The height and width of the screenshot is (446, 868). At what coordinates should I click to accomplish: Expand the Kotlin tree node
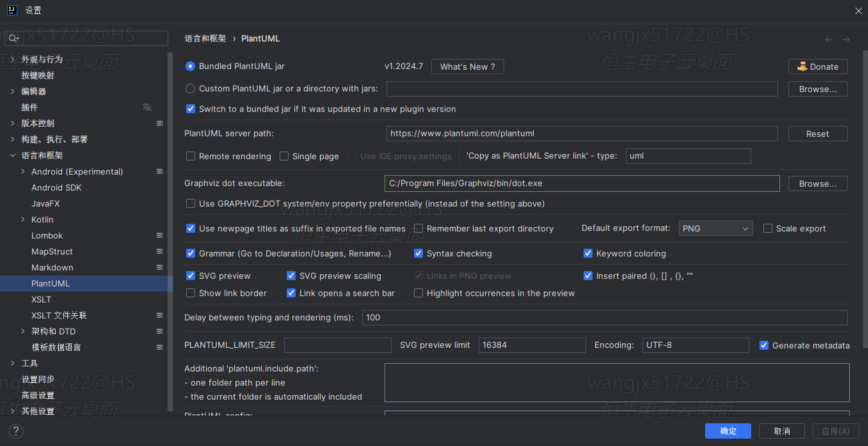[x=23, y=219]
